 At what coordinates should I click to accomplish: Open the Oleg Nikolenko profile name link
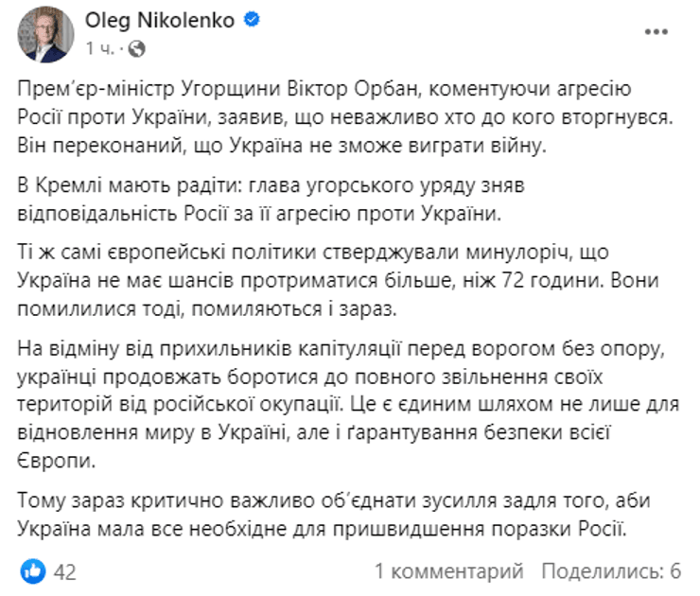coord(159,21)
